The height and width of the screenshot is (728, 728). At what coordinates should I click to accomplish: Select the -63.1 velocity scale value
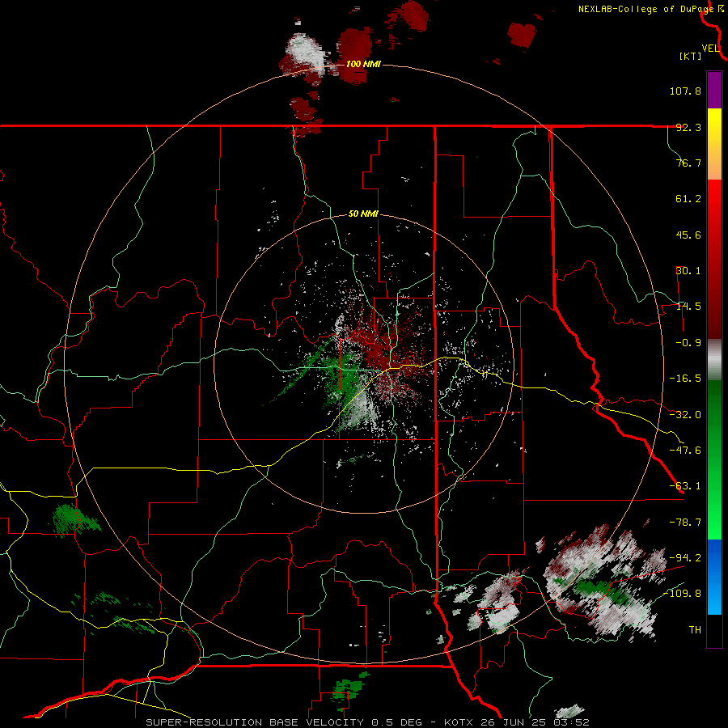click(x=685, y=486)
